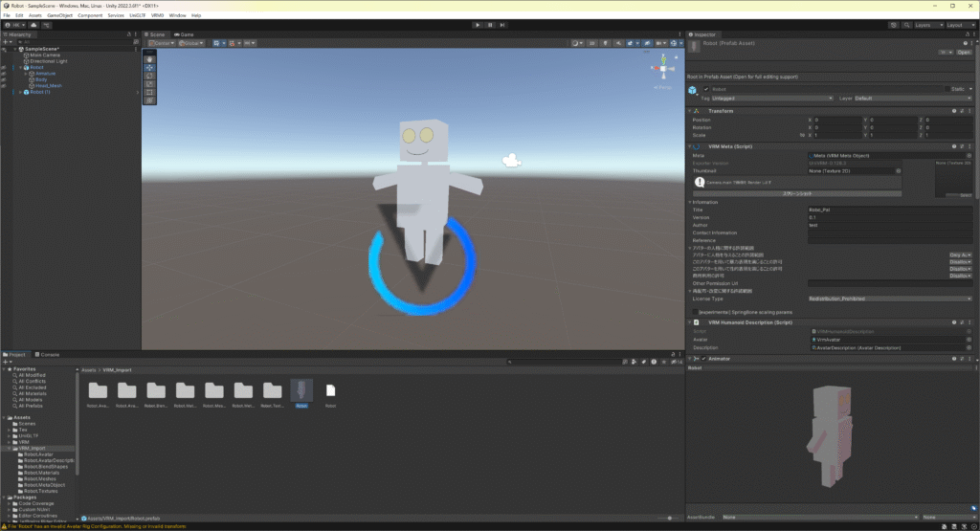Click the Inspector tab
Screen dimensions: 980x531
[x=702, y=34]
